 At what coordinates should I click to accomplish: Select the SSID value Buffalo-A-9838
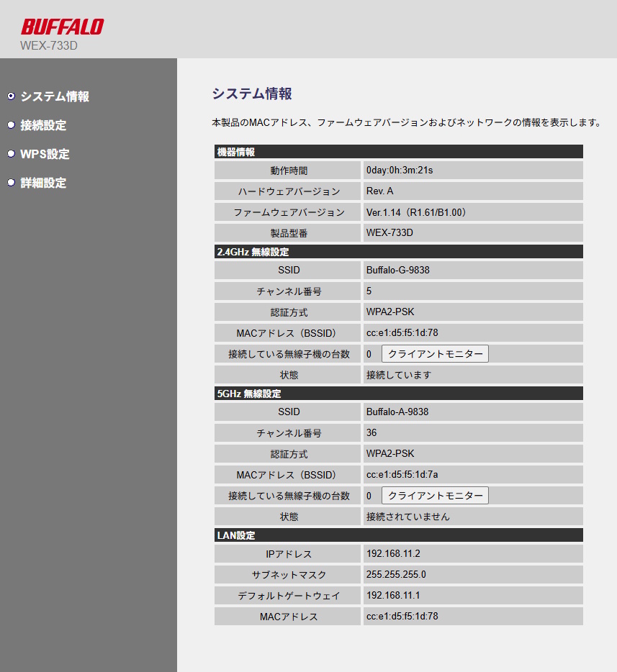pyautogui.click(x=397, y=412)
